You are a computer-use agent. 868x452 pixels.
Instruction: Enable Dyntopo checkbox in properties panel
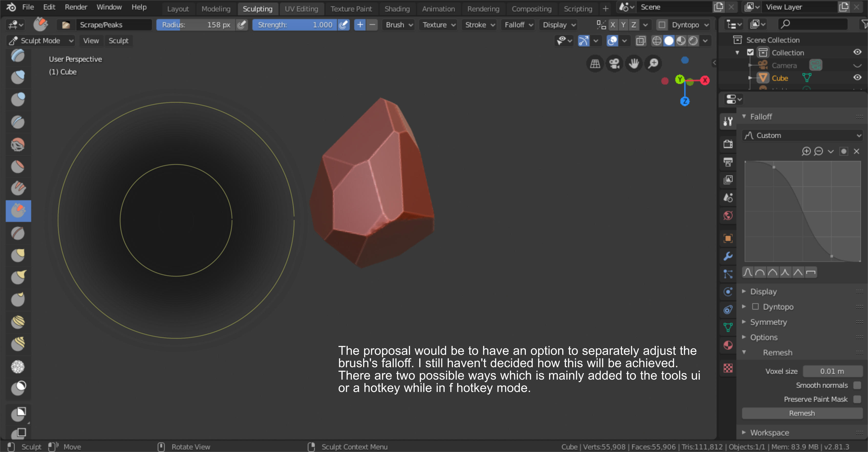(755, 307)
